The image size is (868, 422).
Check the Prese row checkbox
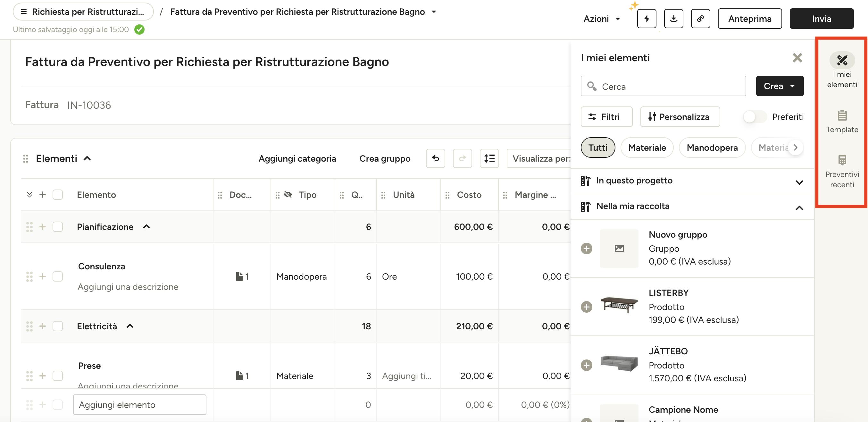58,376
